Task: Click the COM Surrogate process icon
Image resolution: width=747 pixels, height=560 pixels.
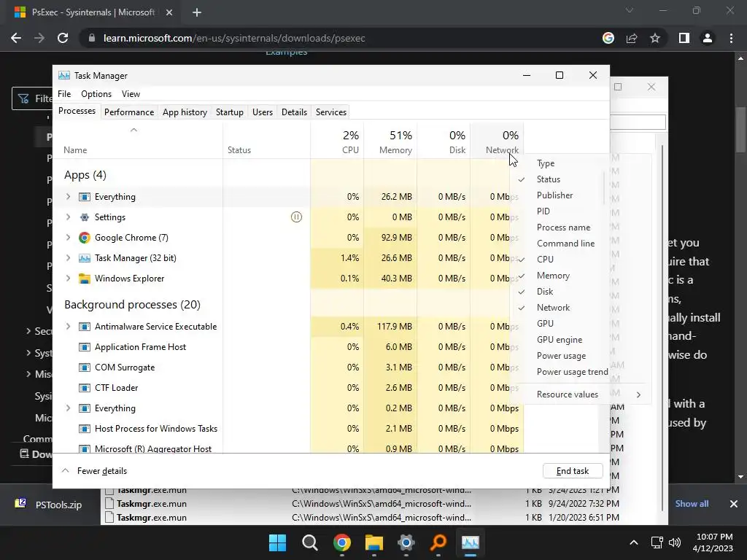Action: click(x=85, y=367)
